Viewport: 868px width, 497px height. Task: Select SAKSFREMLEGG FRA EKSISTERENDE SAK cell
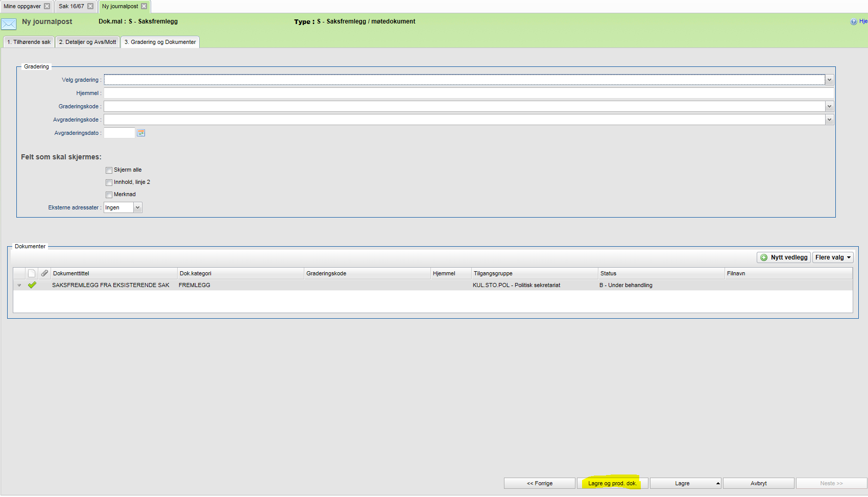click(111, 285)
